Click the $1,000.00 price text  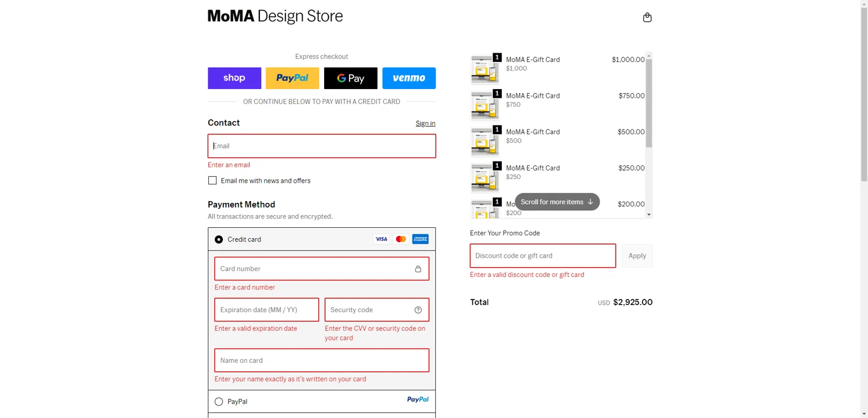click(628, 60)
